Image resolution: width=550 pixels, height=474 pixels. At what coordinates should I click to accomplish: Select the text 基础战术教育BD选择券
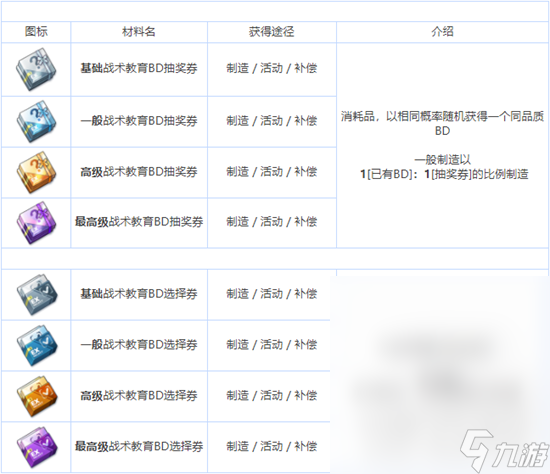pos(139,293)
